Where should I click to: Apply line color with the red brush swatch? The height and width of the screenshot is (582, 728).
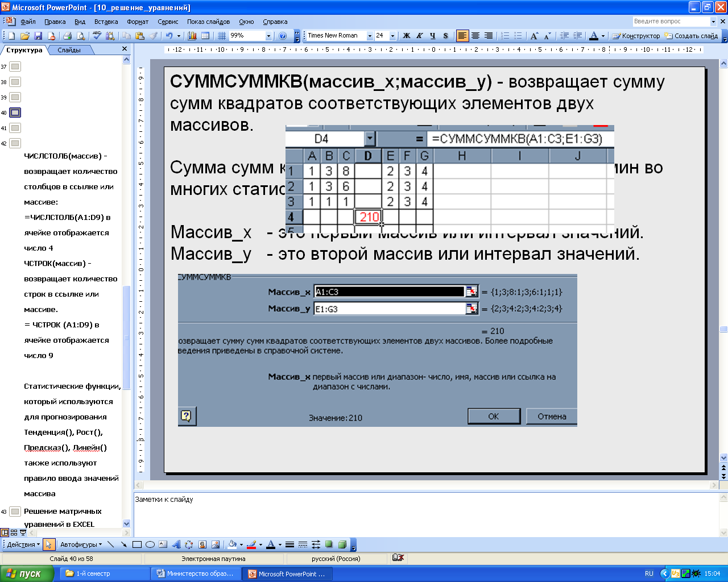coord(251,544)
